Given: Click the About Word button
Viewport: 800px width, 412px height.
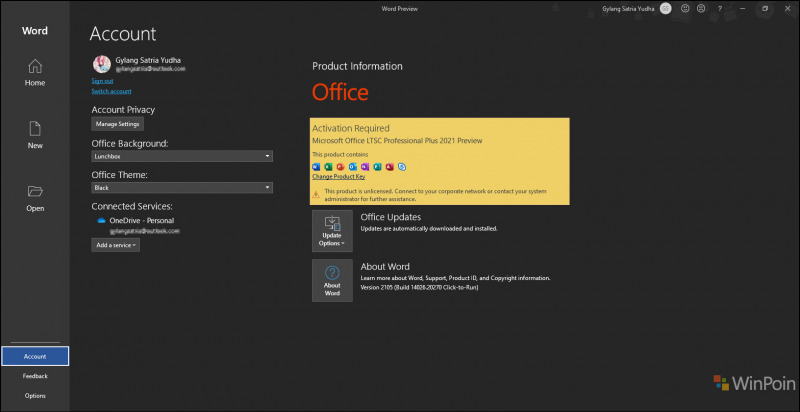Looking at the screenshot, I should click(x=332, y=280).
